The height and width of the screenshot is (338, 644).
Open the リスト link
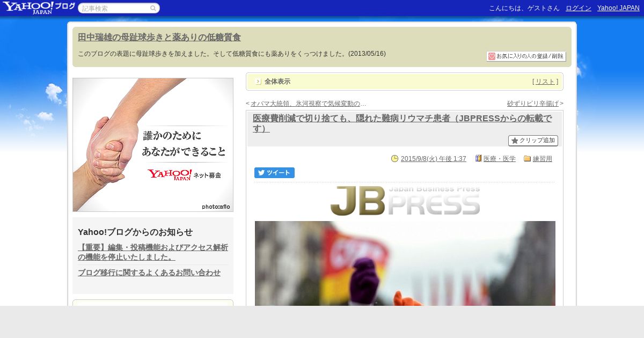(x=545, y=82)
